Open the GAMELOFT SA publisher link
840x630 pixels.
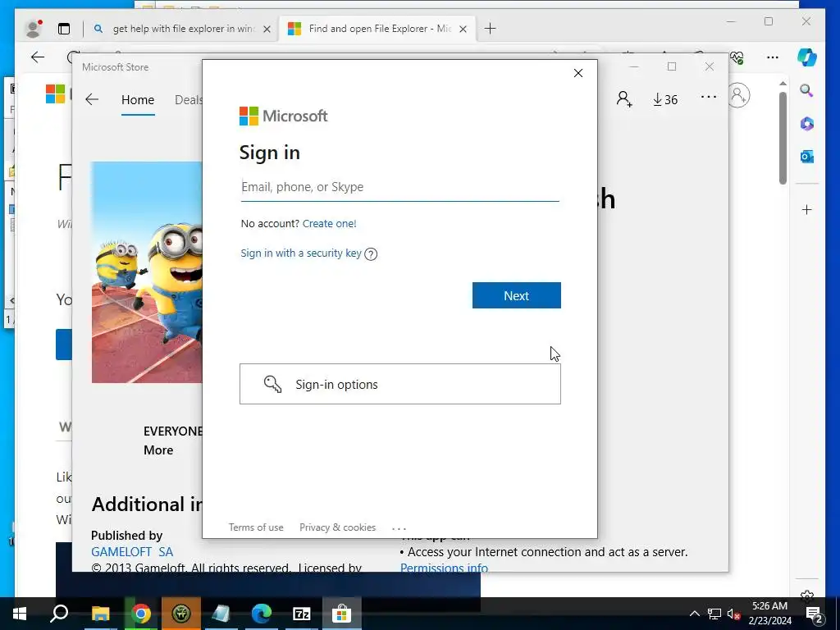[132, 552]
